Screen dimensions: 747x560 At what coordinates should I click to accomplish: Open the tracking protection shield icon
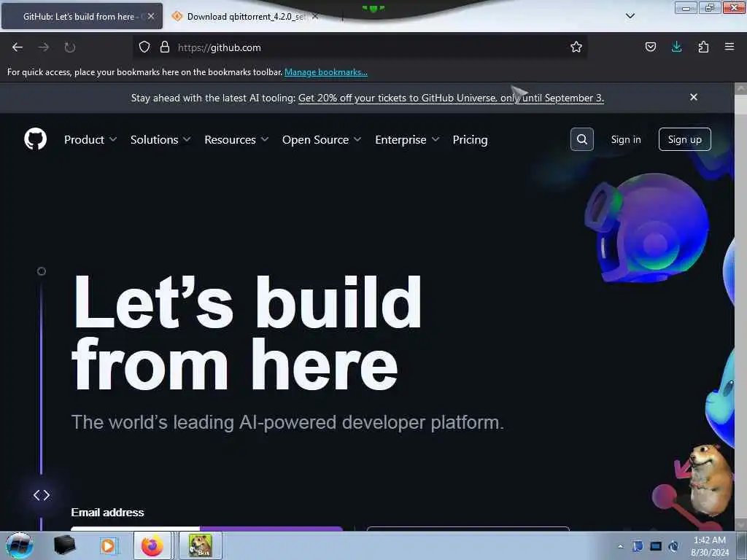click(144, 47)
